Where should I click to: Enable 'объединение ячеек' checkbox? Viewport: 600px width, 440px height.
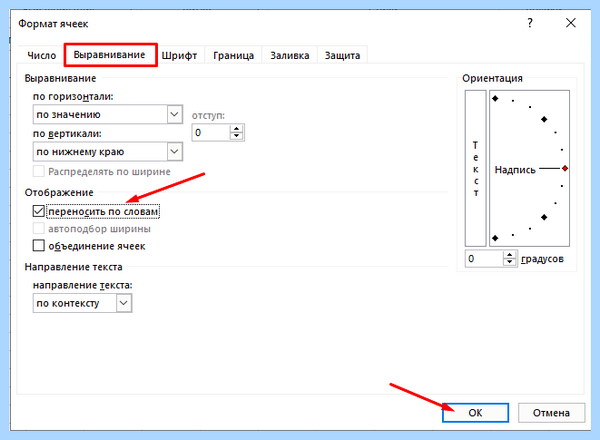click(39, 245)
